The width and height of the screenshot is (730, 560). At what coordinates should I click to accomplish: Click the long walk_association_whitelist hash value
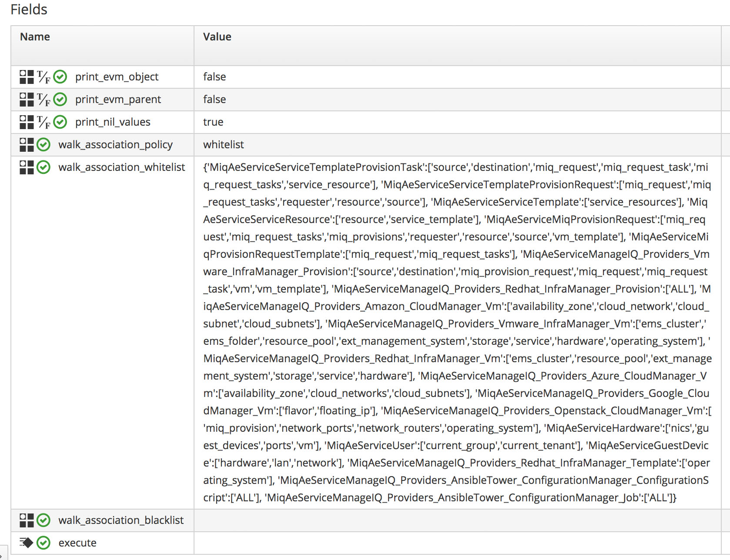click(x=457, y=333)
